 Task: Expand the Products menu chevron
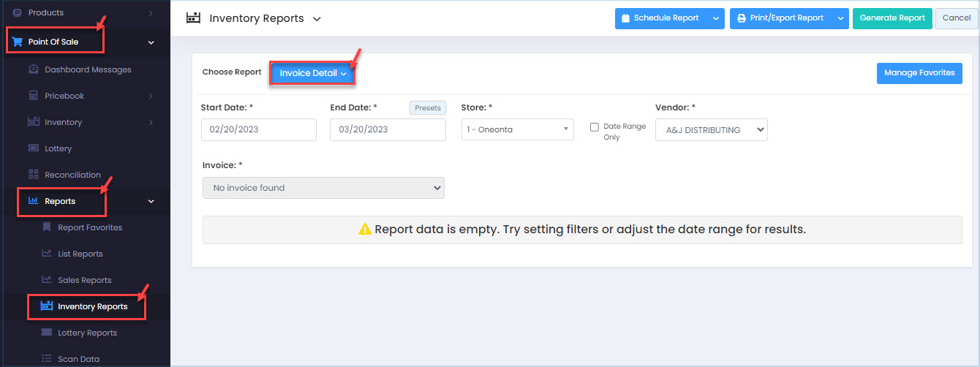151,12
